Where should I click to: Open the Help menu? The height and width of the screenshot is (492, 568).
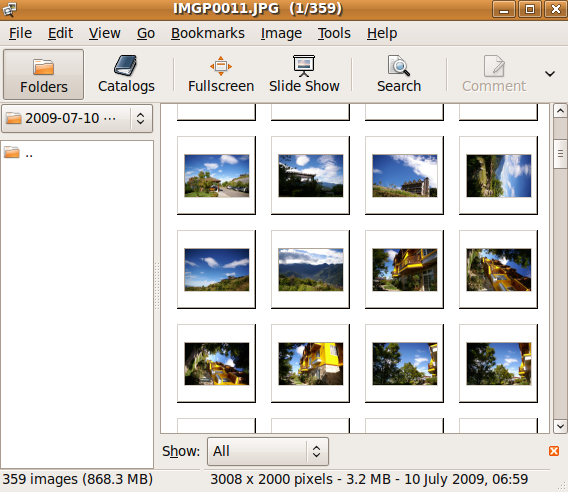point(382,33)
